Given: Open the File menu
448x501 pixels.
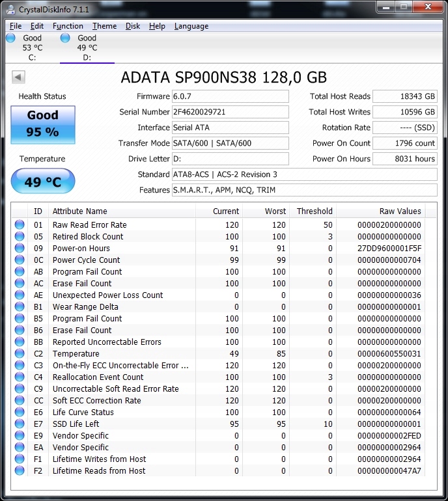Looking at the screenshot, I should tap(16, 26).
